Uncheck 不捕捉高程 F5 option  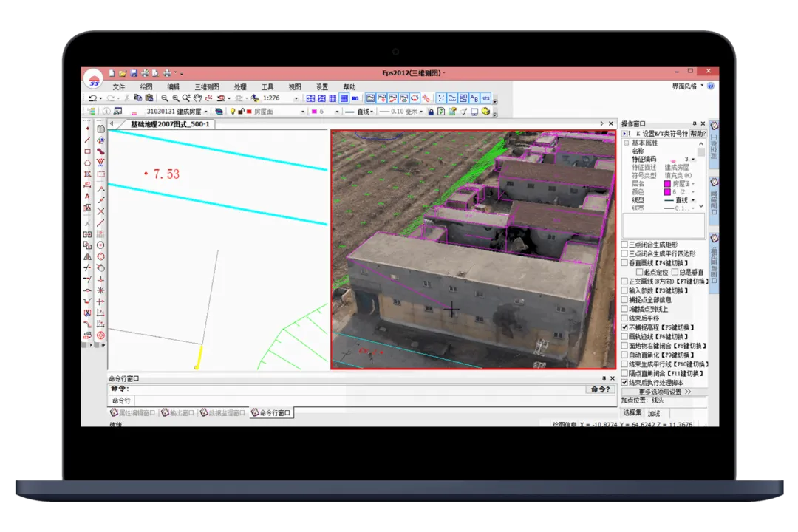click(624, 327)
